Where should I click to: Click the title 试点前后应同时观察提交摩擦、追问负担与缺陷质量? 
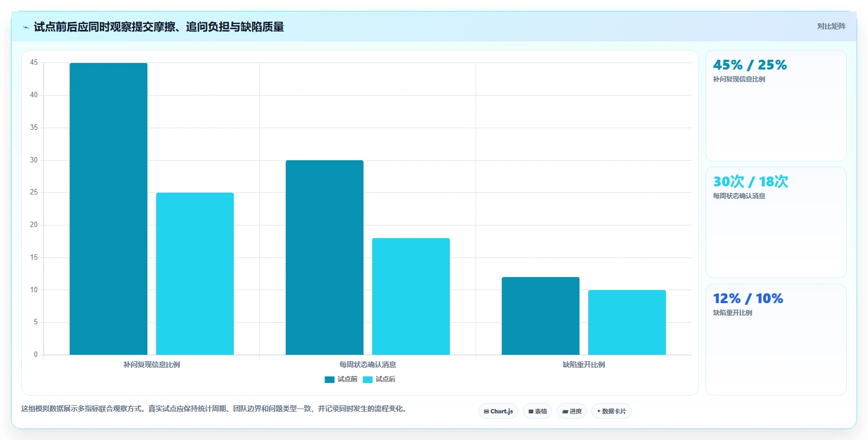coord(159,27)
